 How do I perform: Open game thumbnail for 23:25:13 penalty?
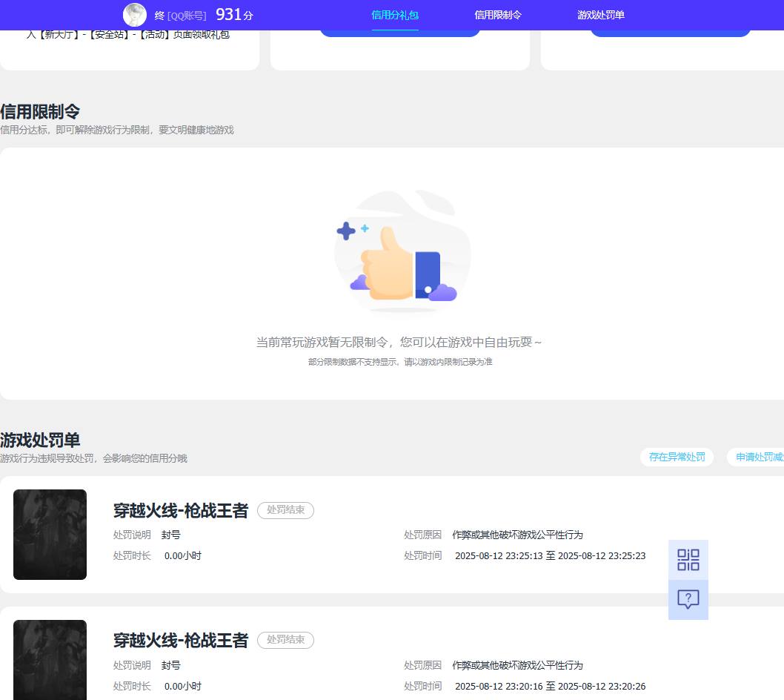(x=50, y=535)
